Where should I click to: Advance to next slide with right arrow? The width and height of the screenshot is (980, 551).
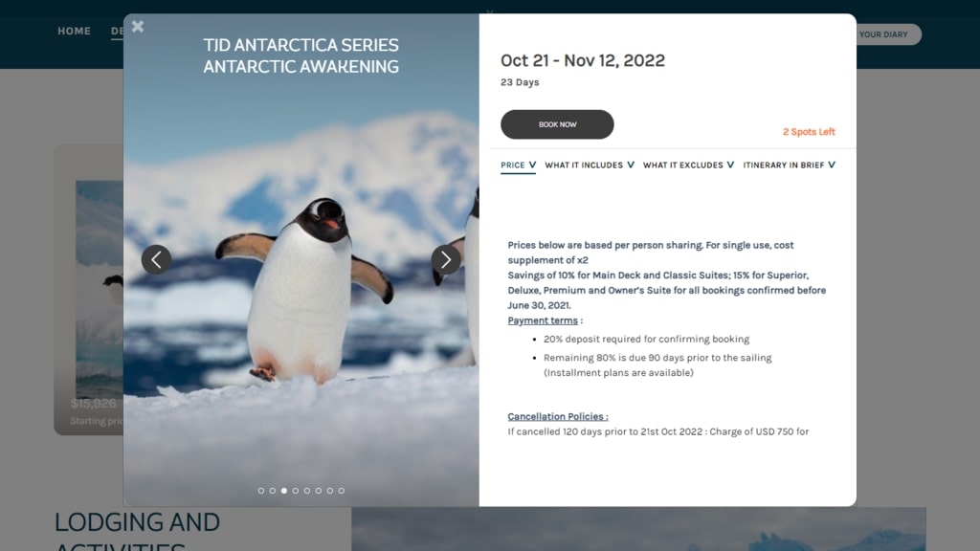[446, 259]
